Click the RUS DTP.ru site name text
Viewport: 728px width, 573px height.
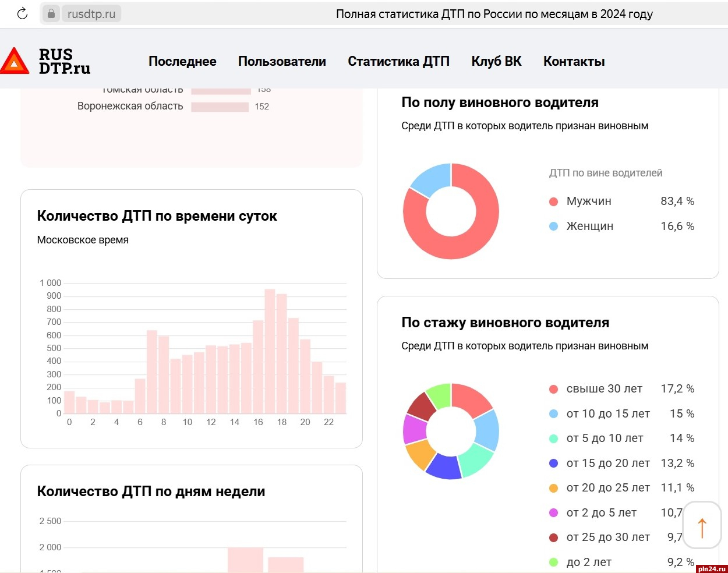[x=65, y=61]
